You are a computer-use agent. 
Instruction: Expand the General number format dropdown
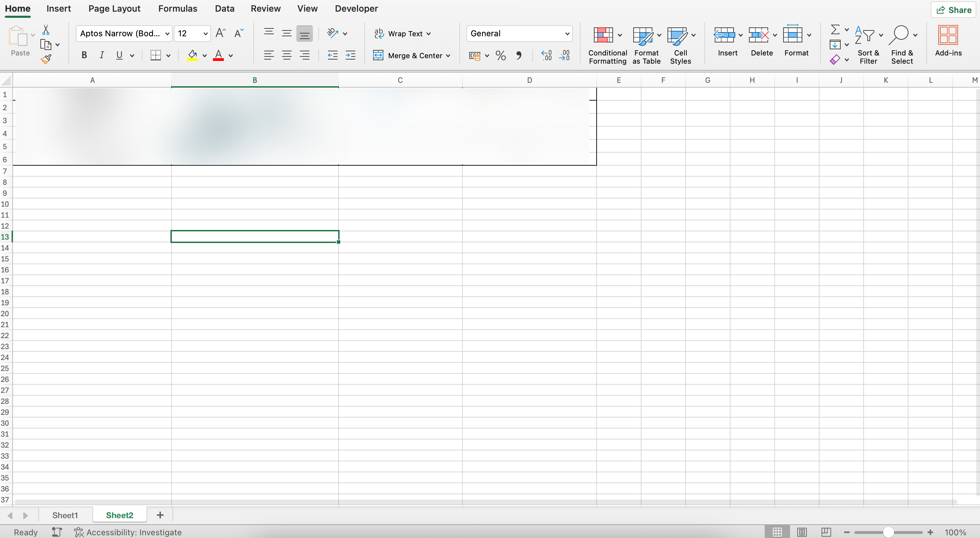tap(567, 34)
